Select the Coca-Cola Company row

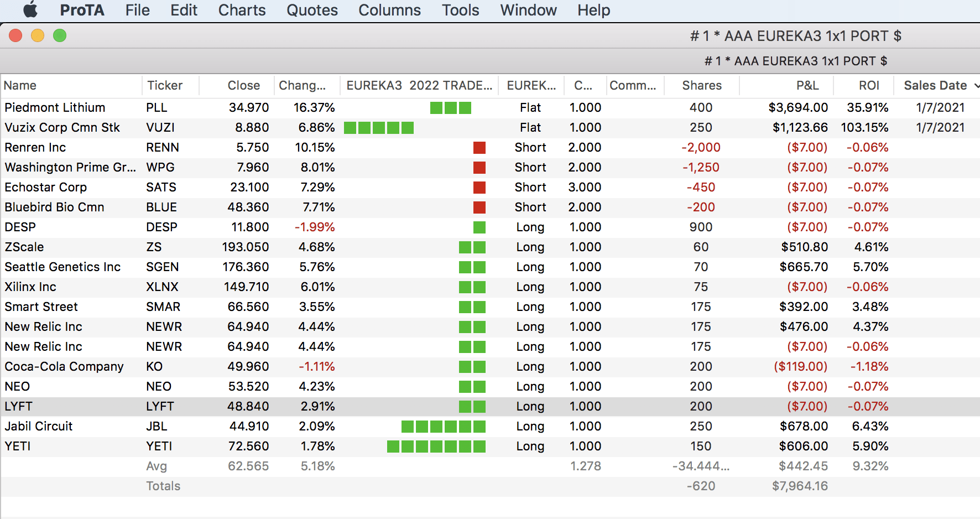pyautogui.click(x=490, y=366)
